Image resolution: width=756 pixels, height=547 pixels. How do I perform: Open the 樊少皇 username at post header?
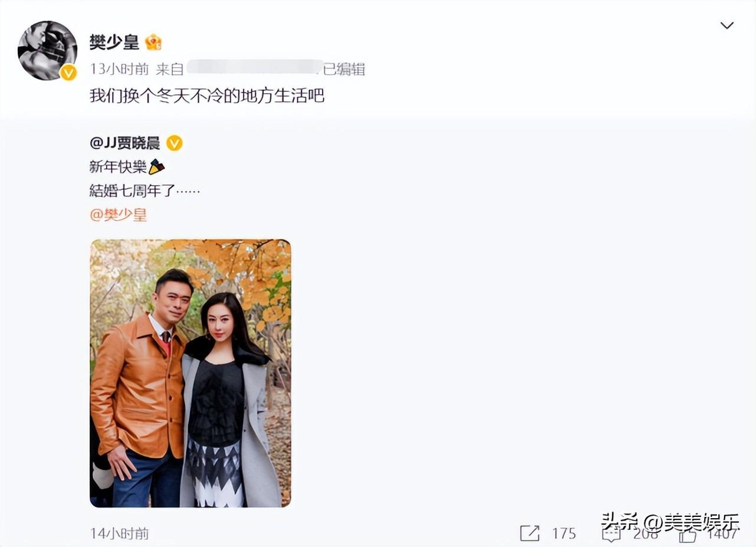point(114,42)
